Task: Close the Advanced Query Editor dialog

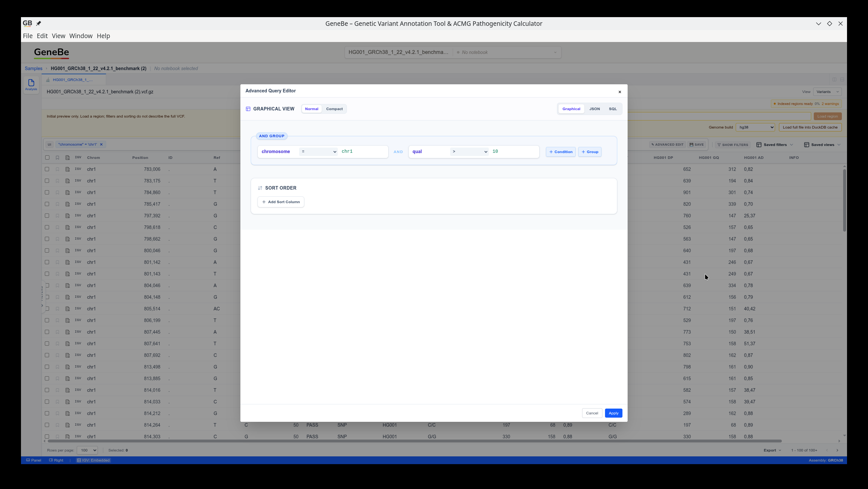Action: pyautogui.click(x=619, y=92)
